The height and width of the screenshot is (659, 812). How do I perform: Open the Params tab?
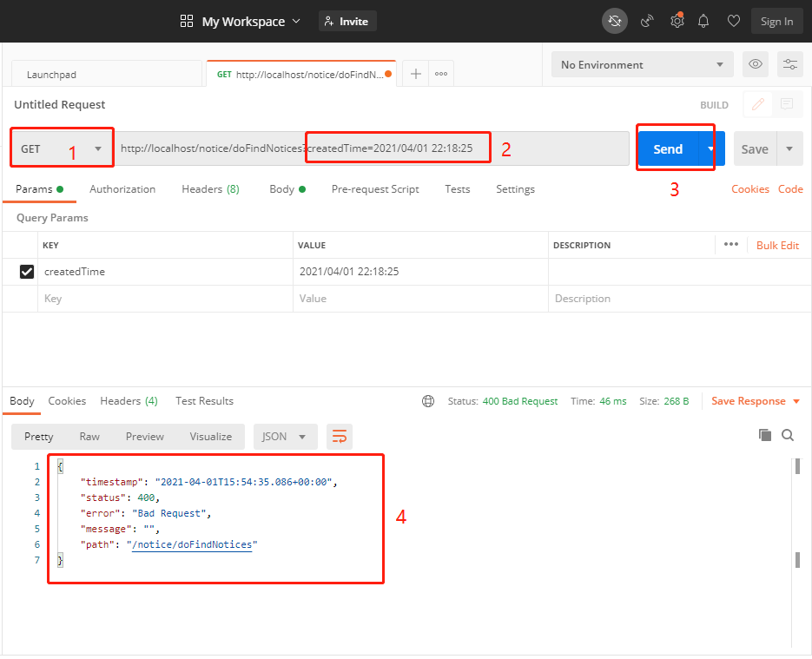[39, 189]
